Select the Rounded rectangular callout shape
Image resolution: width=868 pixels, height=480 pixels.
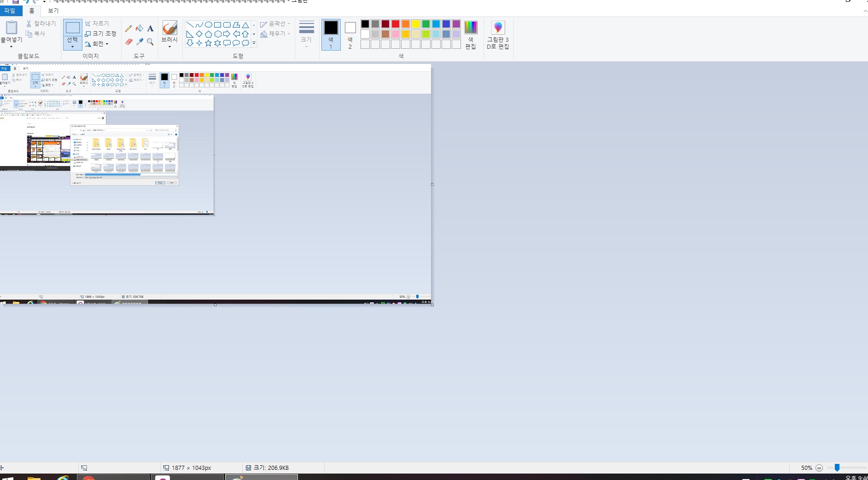[x=227, y=43]
